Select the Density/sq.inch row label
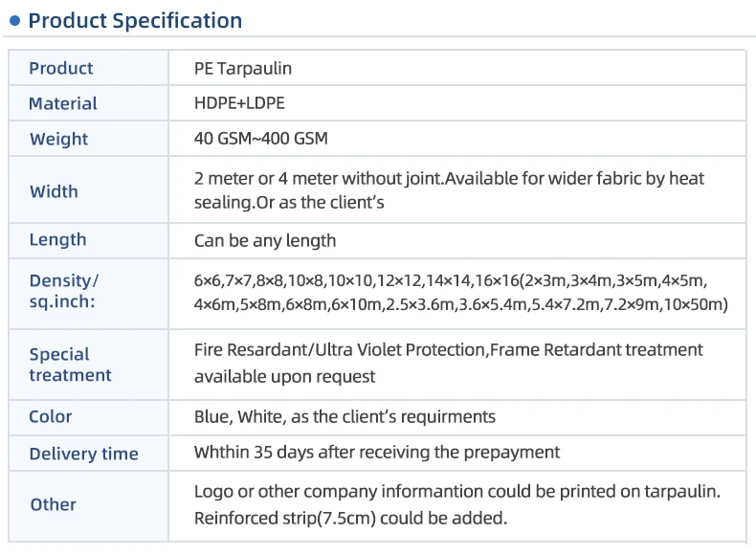The height and width of the screenshot is (555, 756). point(63,291)
